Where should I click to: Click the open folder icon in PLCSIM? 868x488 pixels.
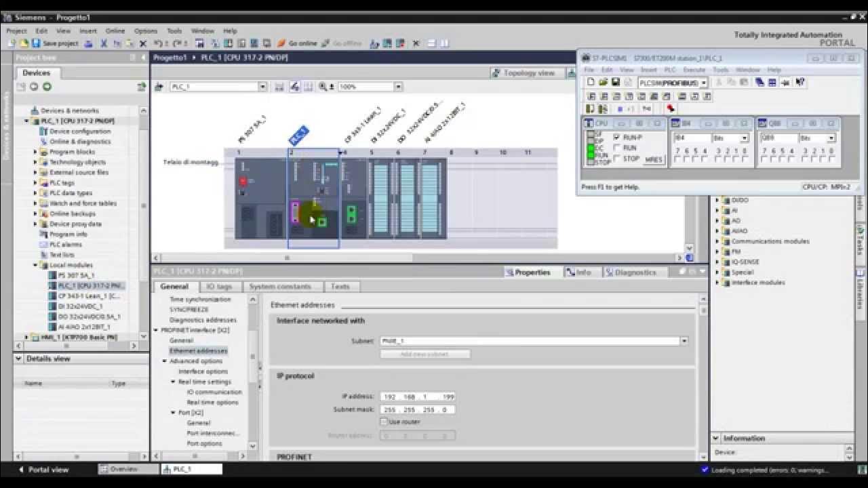click(x=603, y=83)
